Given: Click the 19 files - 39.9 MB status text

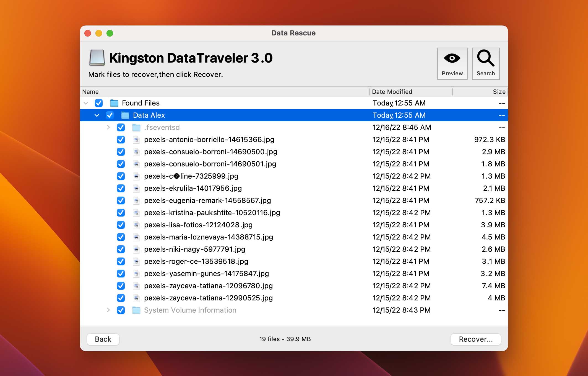Looking at the screenshot, I should (285, 339).
